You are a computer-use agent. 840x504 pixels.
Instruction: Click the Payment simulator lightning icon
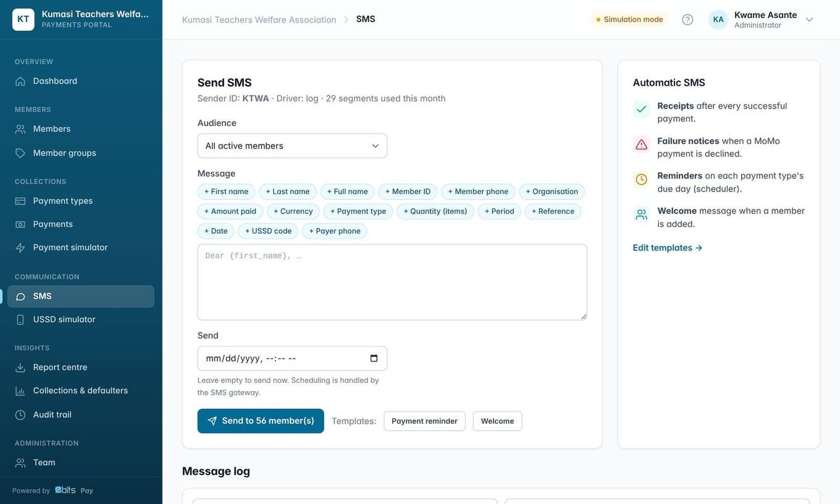pos(20,248)
